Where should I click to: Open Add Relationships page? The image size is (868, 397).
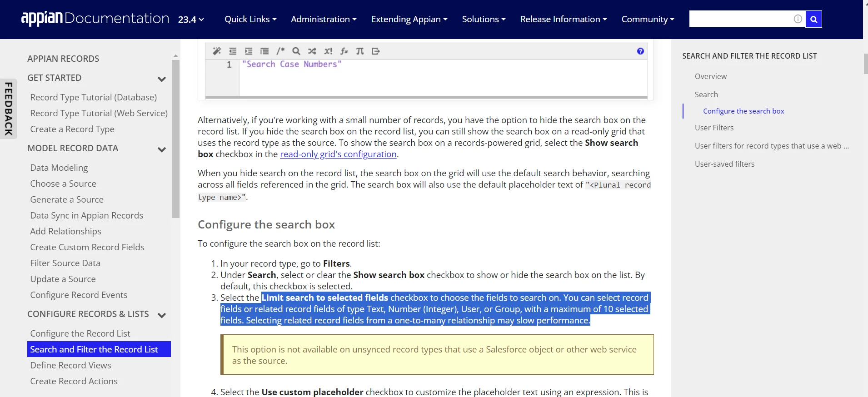(x=66, y=231)
